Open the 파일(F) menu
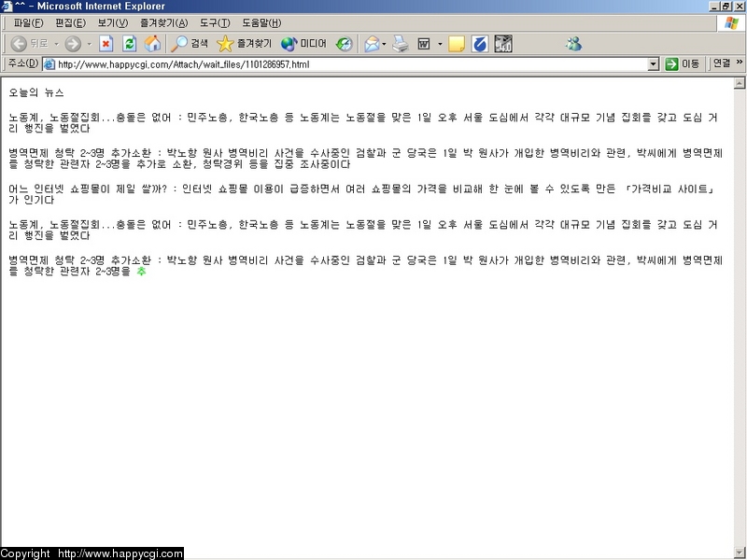Viewport: 747px width, 560px height. tap(28, 22)
